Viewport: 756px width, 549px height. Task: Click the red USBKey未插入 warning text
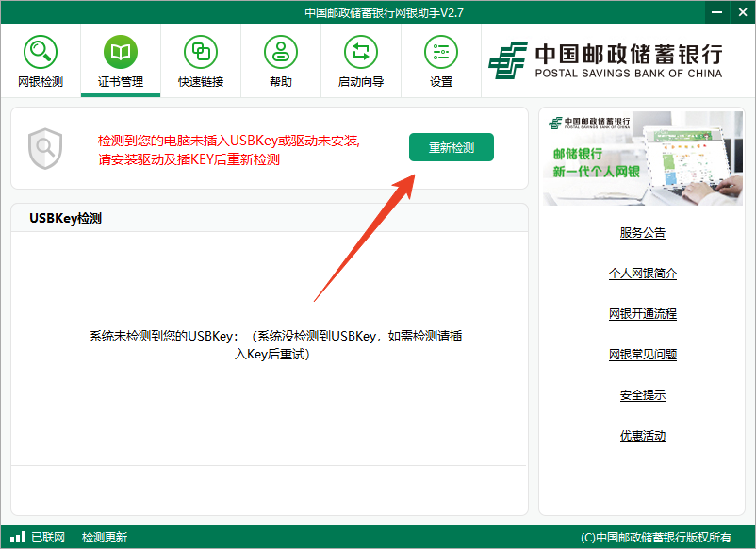click(x=229, y=150)
